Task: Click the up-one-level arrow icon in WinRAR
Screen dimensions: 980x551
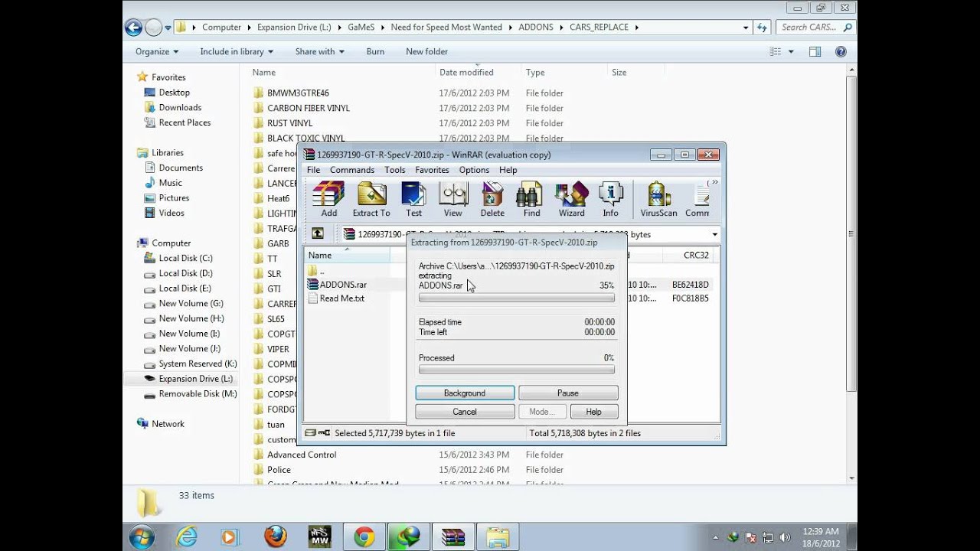Action: 318,234
